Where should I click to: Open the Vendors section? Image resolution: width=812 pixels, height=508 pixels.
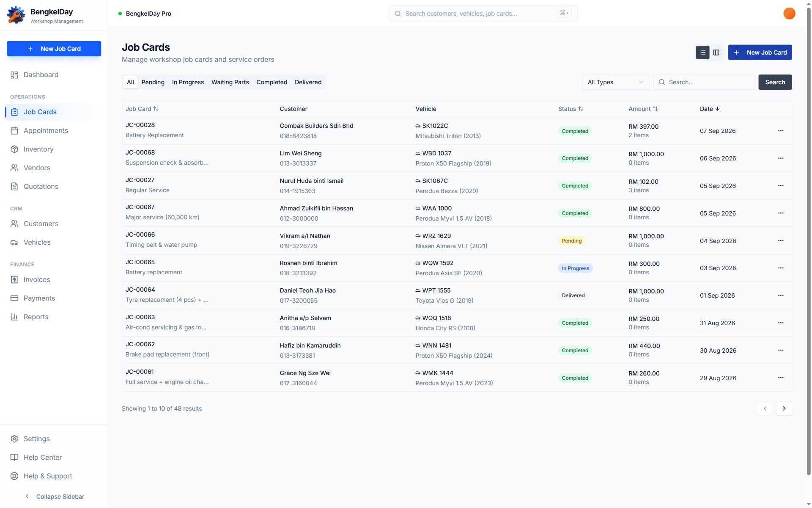pos(54,168)
